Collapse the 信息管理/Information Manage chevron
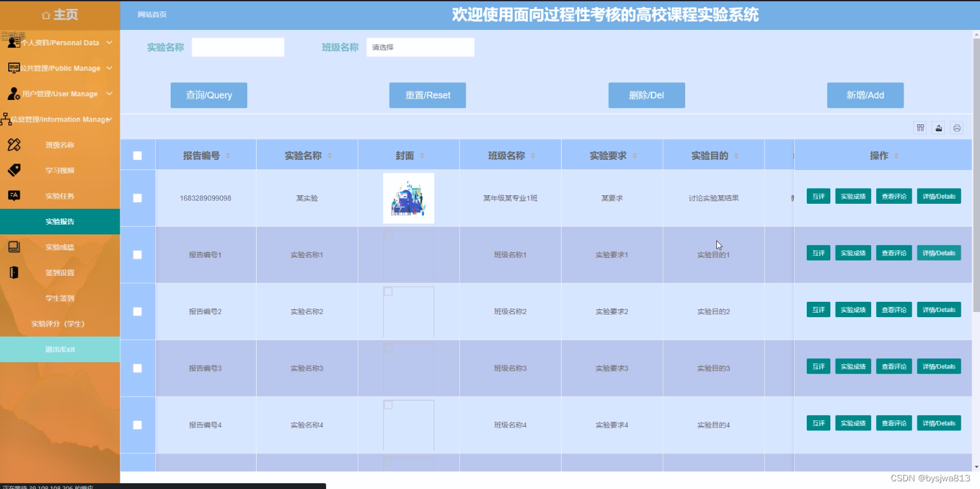980x489 pixels. click(110, 119)
